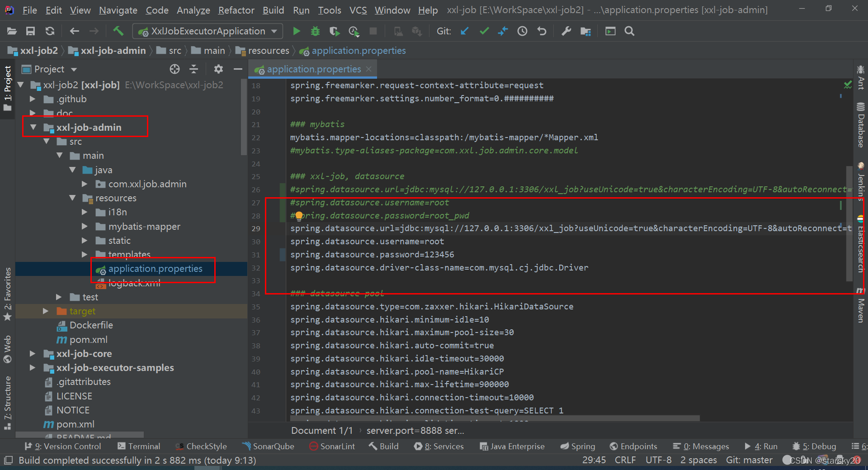Image resolution: width=868 pixels, height=470 pixels.
Task: Open the Tools menu
Action: (x=329, y=10)
